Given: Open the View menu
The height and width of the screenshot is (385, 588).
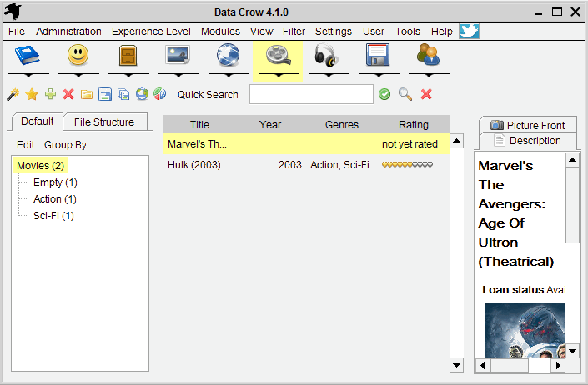Looking at the screenshot, I should pos(261,31).
